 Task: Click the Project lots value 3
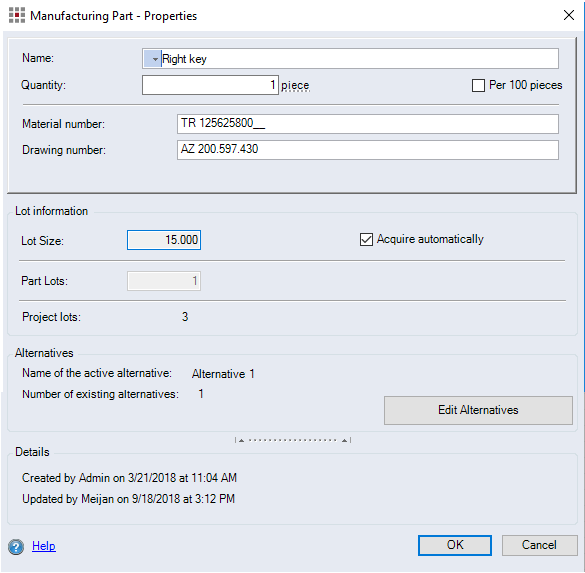pyautogui.click(x=185, y=317)
